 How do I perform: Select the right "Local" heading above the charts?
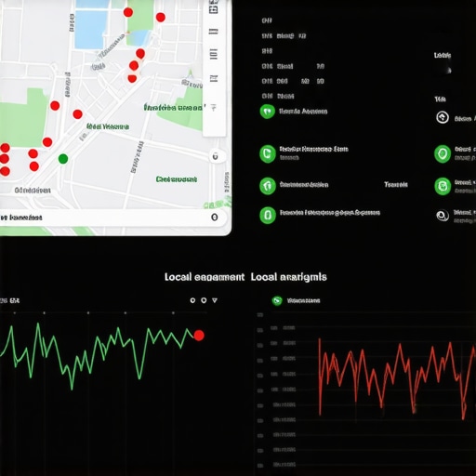coord(264,277)
